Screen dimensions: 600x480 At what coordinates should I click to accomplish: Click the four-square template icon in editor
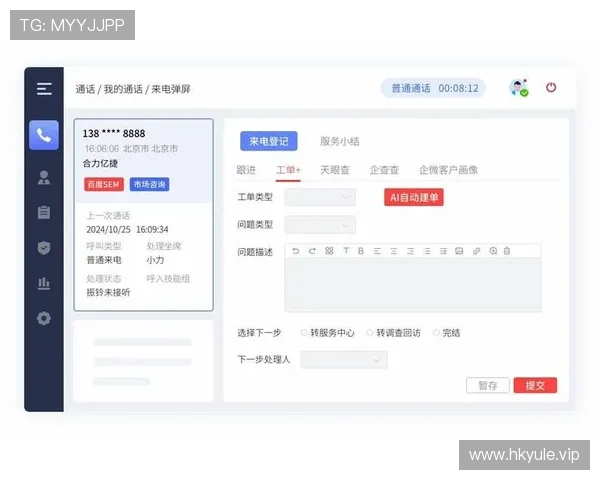tap(329, 251)
